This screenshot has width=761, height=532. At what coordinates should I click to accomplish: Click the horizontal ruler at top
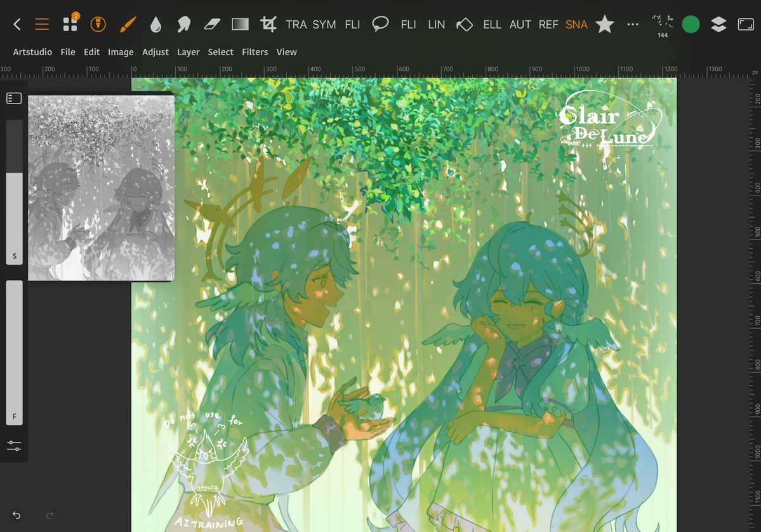click(374, 71)
